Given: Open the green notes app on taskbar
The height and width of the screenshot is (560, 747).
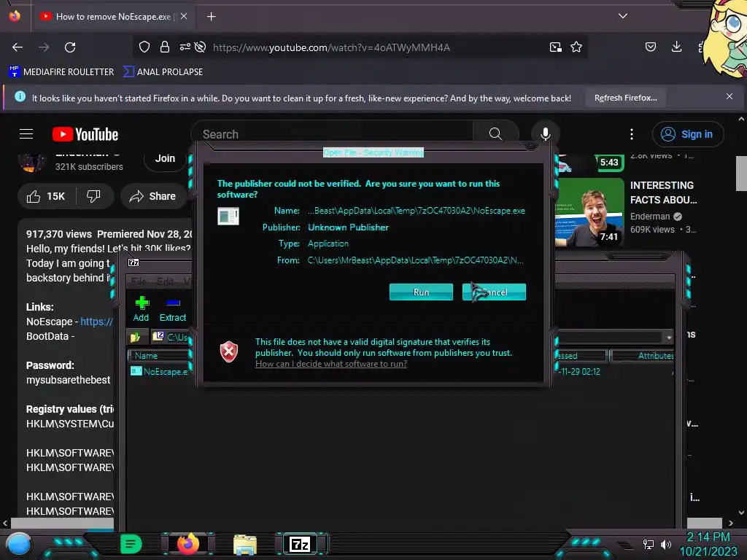Looking at the screenshot, I should [x=131, y=544].
